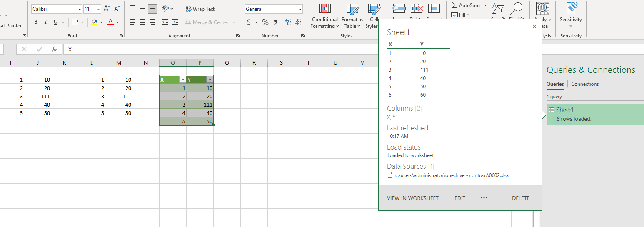This screenshot has height=227, width=644.
Task: Switch to Connections tab
Action: pos(585,84)
